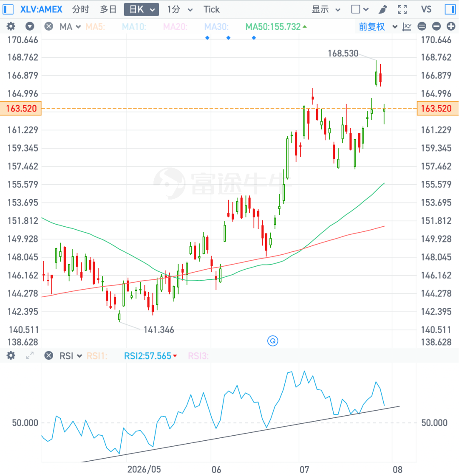Enter fullscreen chart mode

(x=402, y=9)
